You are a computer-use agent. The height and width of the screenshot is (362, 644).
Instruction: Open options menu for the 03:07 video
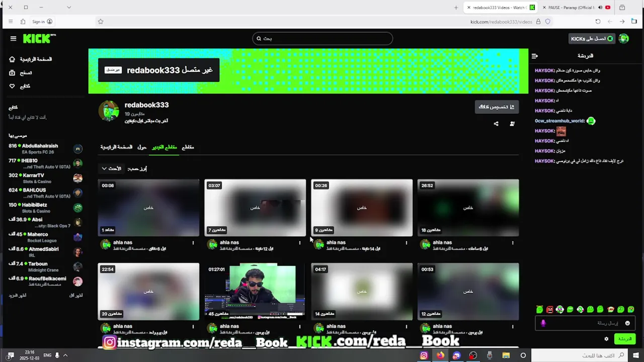pos(300,243)
